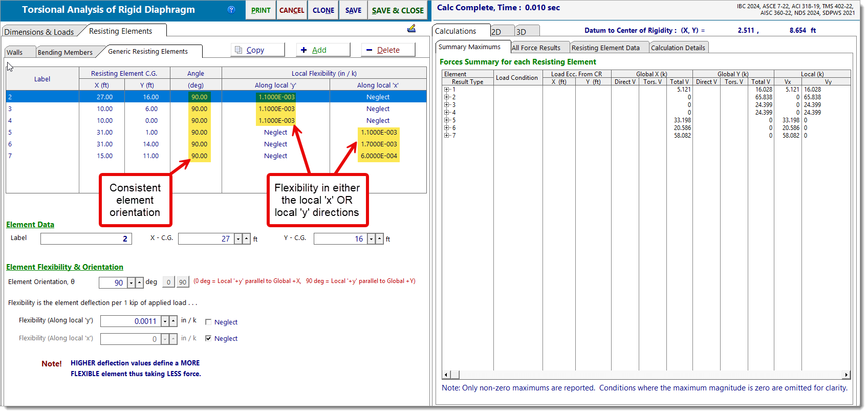Increment the Element Orientation stepper
The height and width of the screenshot is (414, 868).
(x=139, y=282)
